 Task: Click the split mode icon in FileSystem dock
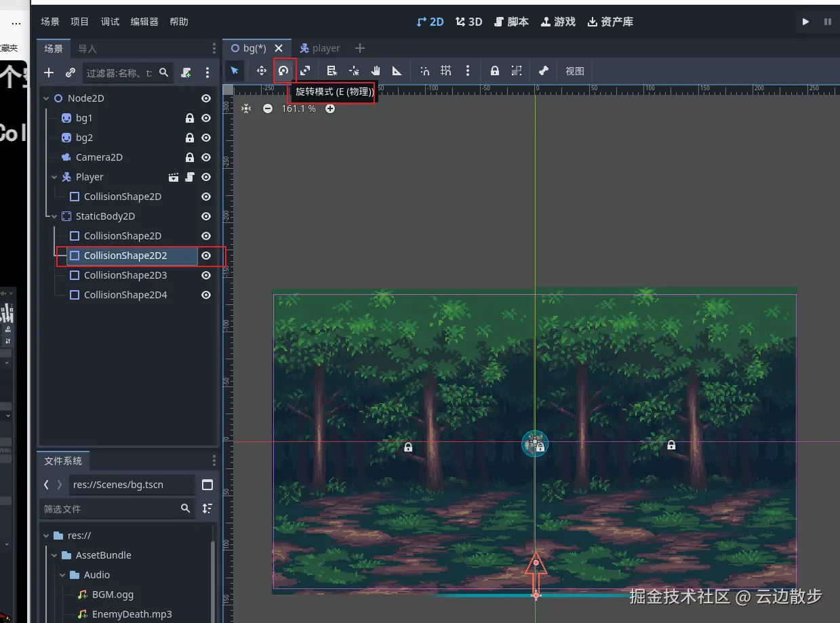tap(207, 485)
